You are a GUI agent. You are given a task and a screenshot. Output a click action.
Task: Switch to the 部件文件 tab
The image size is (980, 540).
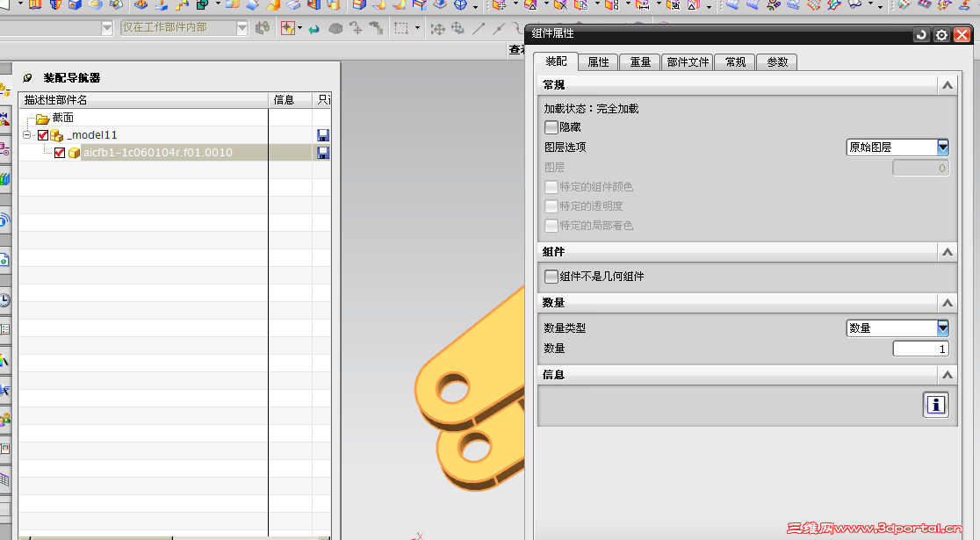(688, 61)
